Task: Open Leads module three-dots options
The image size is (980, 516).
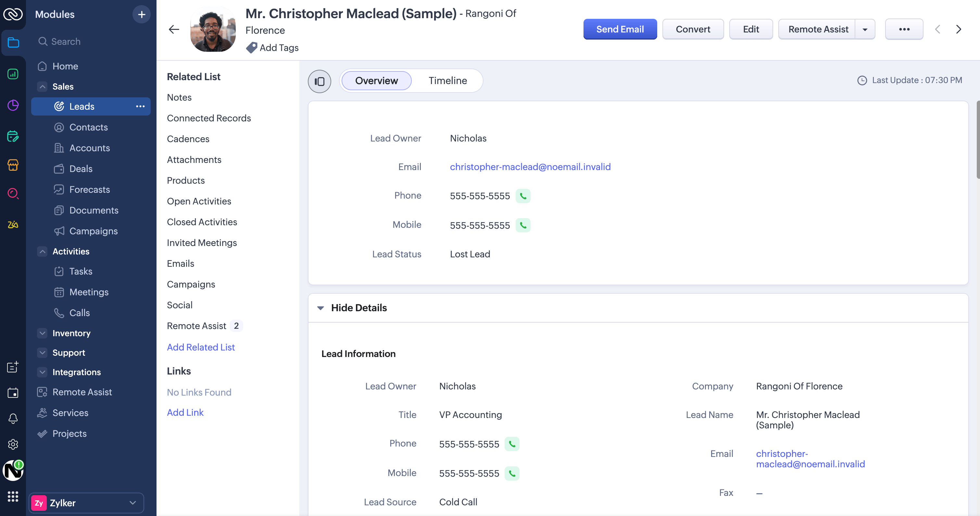Action: click(140, 106)
